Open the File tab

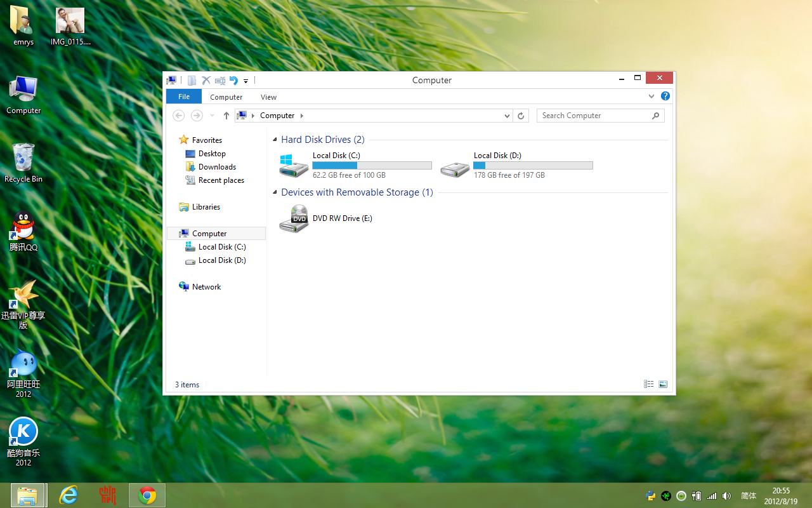[x=184, y=97]
